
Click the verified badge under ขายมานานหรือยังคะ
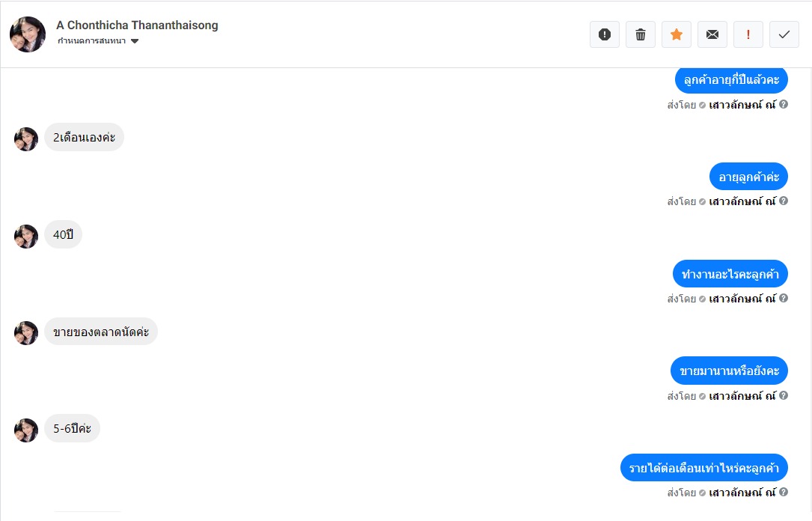[702, 396]
